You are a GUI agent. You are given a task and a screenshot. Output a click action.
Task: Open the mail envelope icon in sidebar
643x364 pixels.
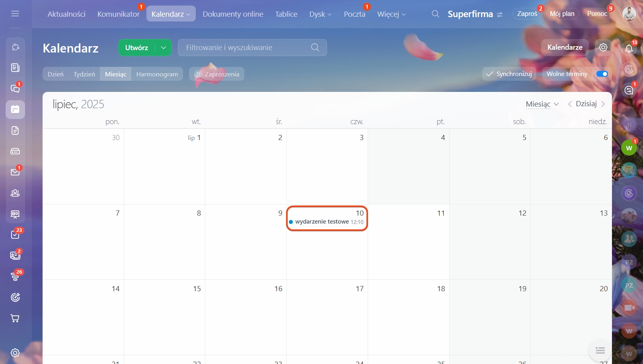coord(15,172)
